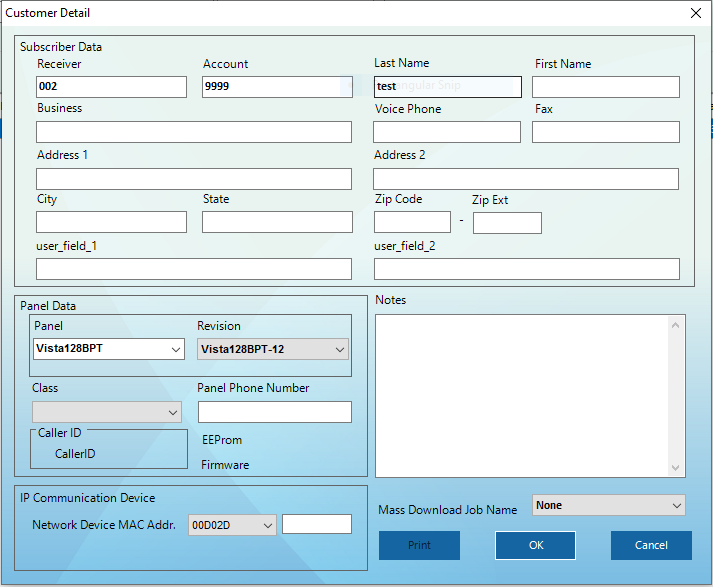Click the Business name field
Viewport: 713px width, 587px height.
pyautogui.click(x=194, y=132)
